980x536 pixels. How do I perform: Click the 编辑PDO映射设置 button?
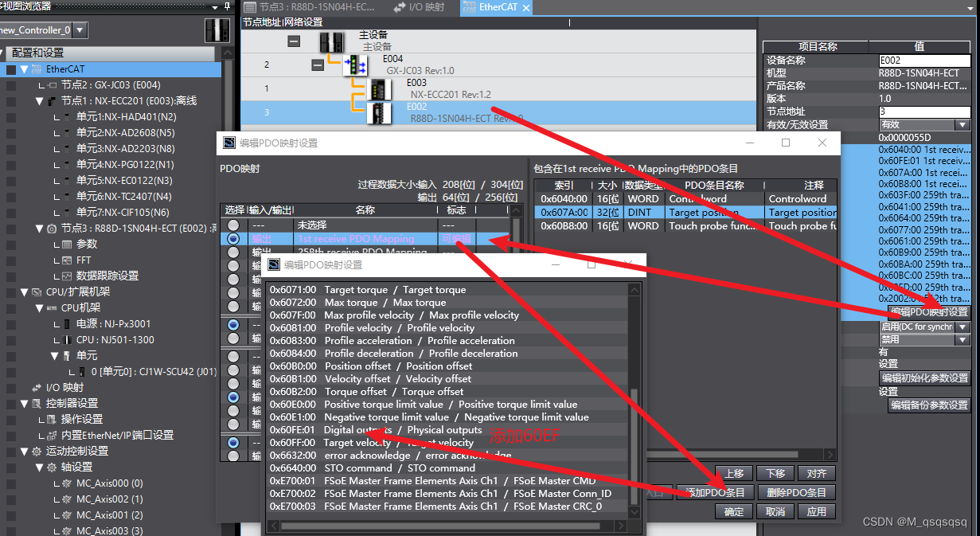click(x=929, y=311)
